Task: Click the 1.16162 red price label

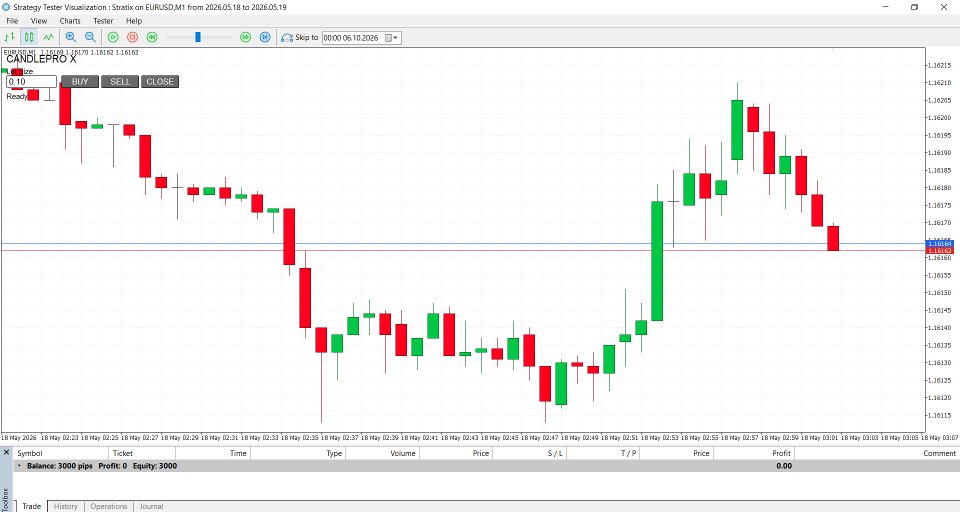Action: coord(939,250)
